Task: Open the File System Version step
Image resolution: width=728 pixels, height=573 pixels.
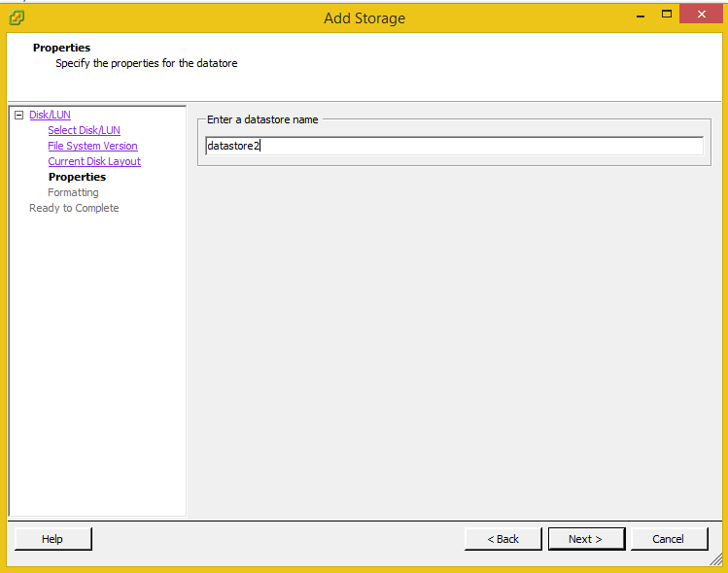Action: (92, 146)
